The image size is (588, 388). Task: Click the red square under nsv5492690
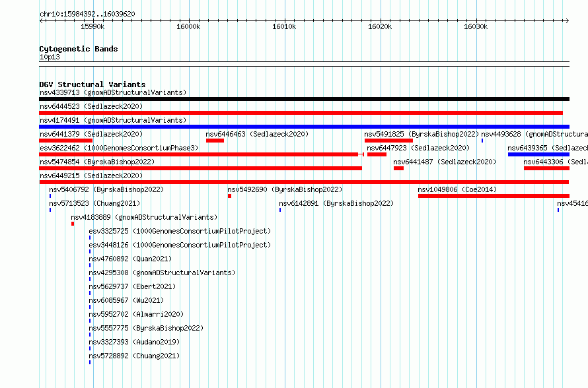[x=229, y=196]
